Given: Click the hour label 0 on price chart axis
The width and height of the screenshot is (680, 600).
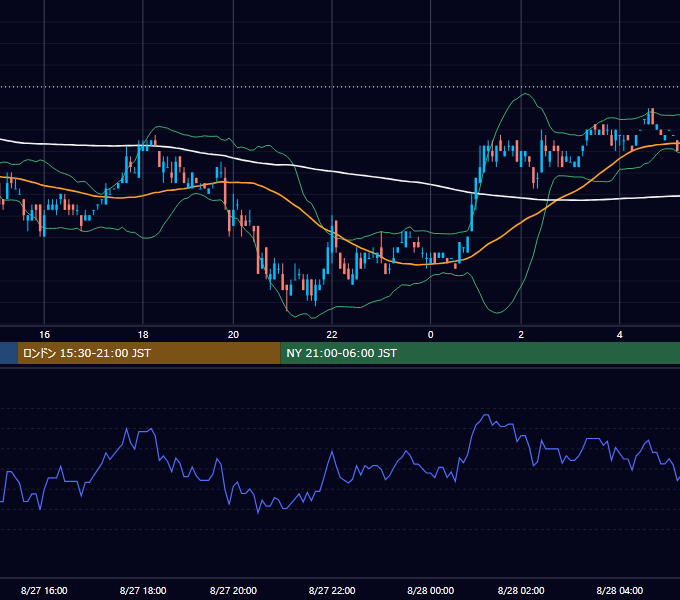Looking at the screenshot, I should pyautogui.click(x=431, y=335).
